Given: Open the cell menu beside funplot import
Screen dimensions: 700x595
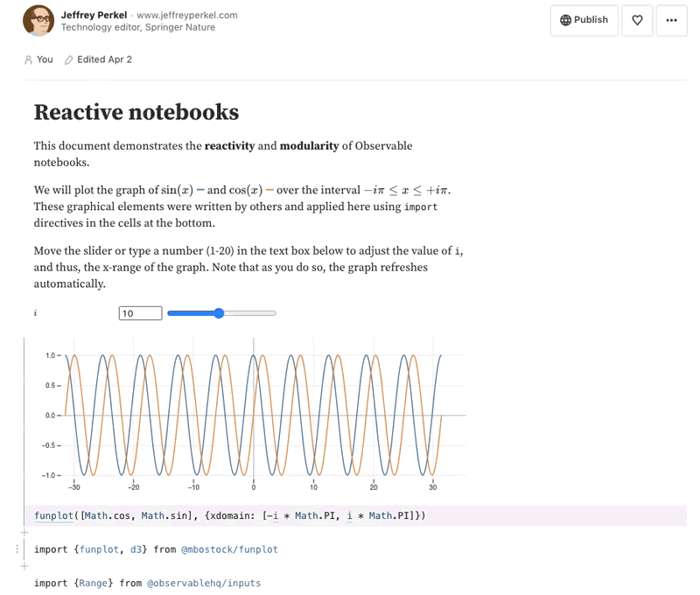Looking at the screenshot, I should click(17, 549).
